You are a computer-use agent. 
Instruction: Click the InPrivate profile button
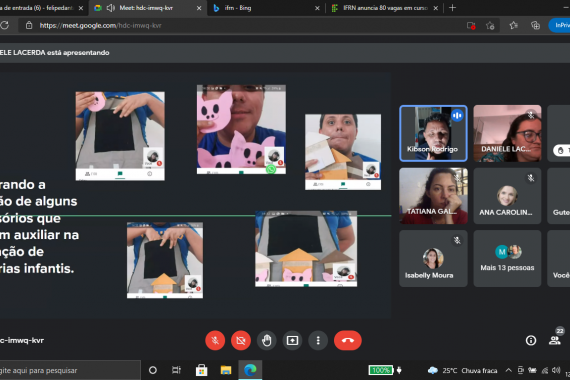(560, 25)
